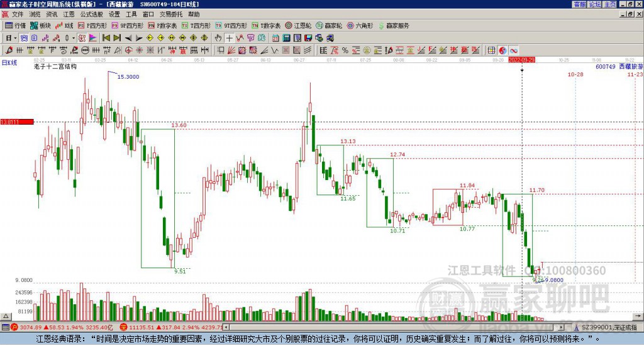Image resolution: width=644 pixels, height=345 pixels.
Task: Open the calendar date tool
Action: [275, 38]
